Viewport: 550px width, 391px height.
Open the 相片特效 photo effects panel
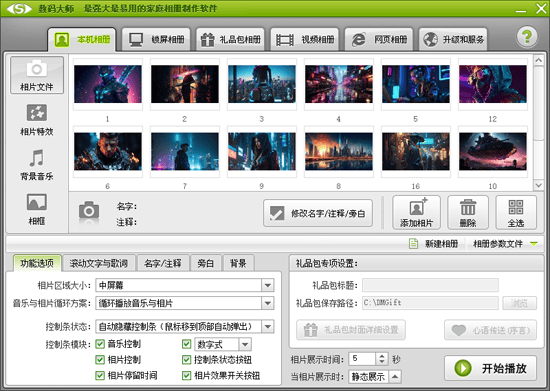(x=37, y=120)
